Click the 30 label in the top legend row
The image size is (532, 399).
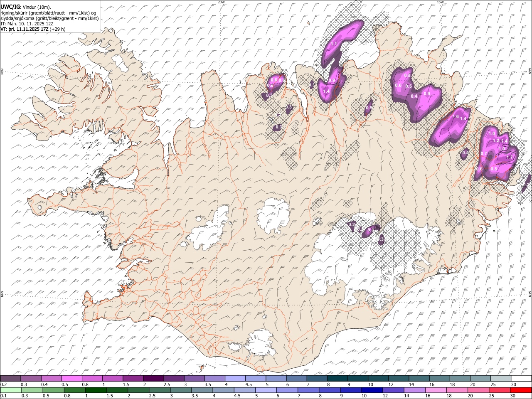tap(513, 384)
